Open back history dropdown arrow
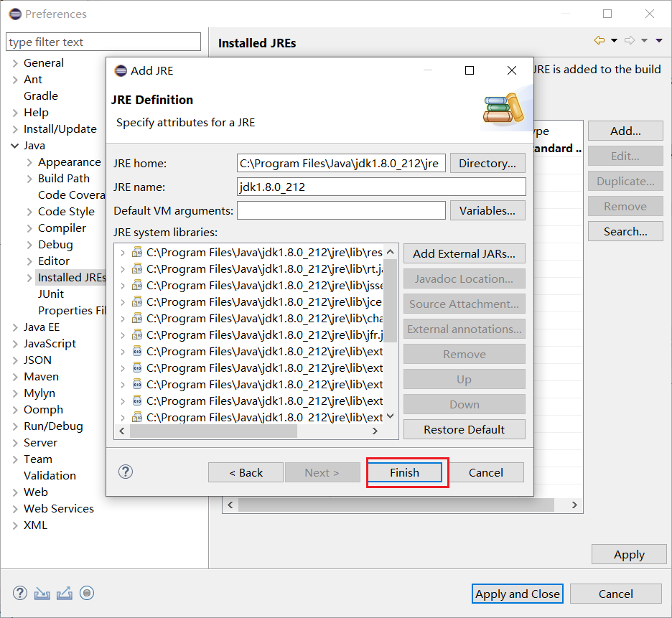Image resolution: width=672 pixels, height=618 pixels. pos(614,41)
